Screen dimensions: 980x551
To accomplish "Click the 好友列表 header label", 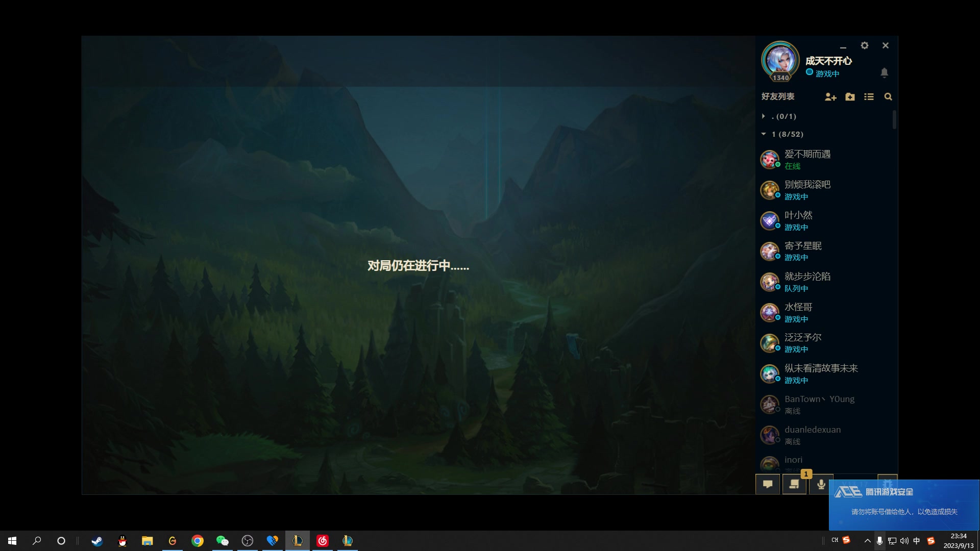I will (778, 97).
